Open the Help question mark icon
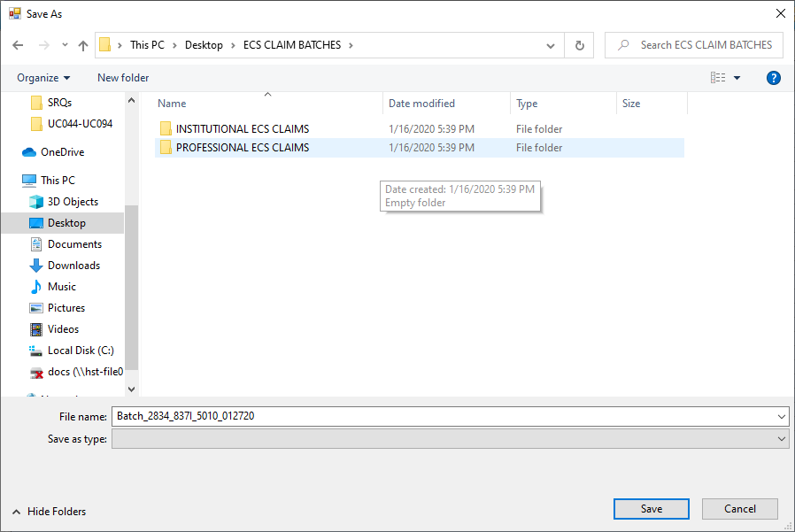The width and height of the screenshot is (795, 532). pos(773,78)
